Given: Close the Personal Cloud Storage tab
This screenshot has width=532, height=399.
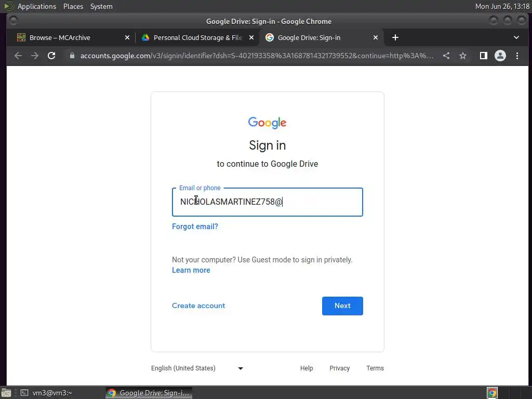Looking at the screenshot, I should tap(251, 37).
